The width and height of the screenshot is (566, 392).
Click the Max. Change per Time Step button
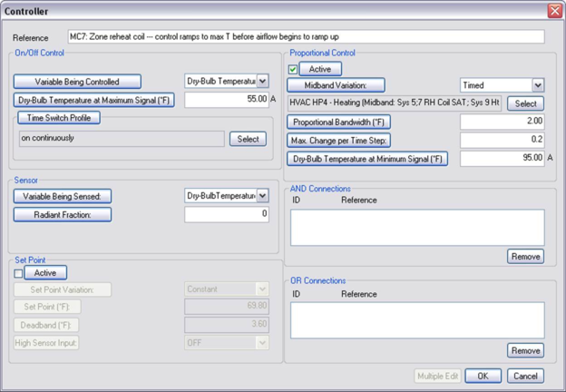click(338, 141)
